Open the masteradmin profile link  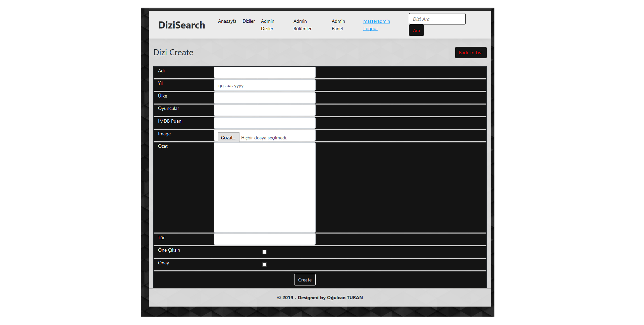[x=377, y=21]
